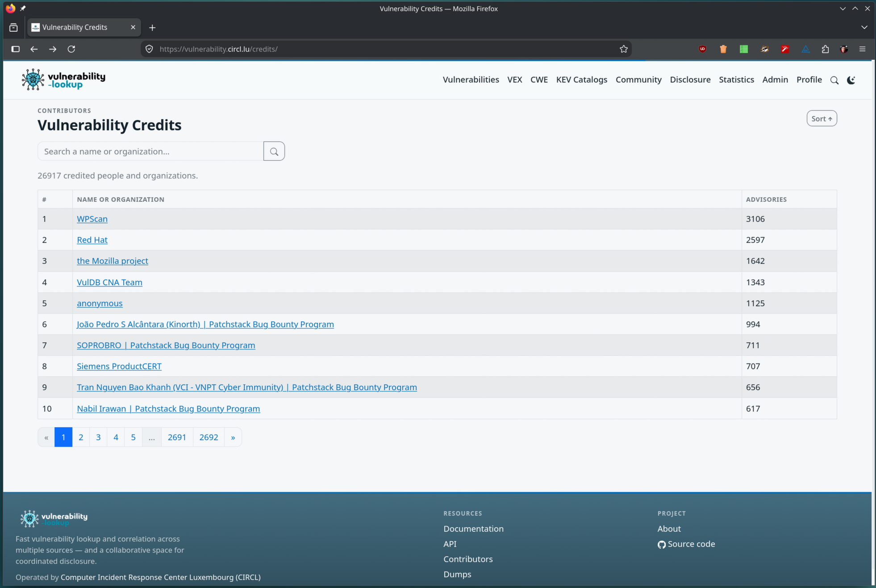Open the Source code GitHub link
Screen dimensions: 876x588
coord(686,544)
